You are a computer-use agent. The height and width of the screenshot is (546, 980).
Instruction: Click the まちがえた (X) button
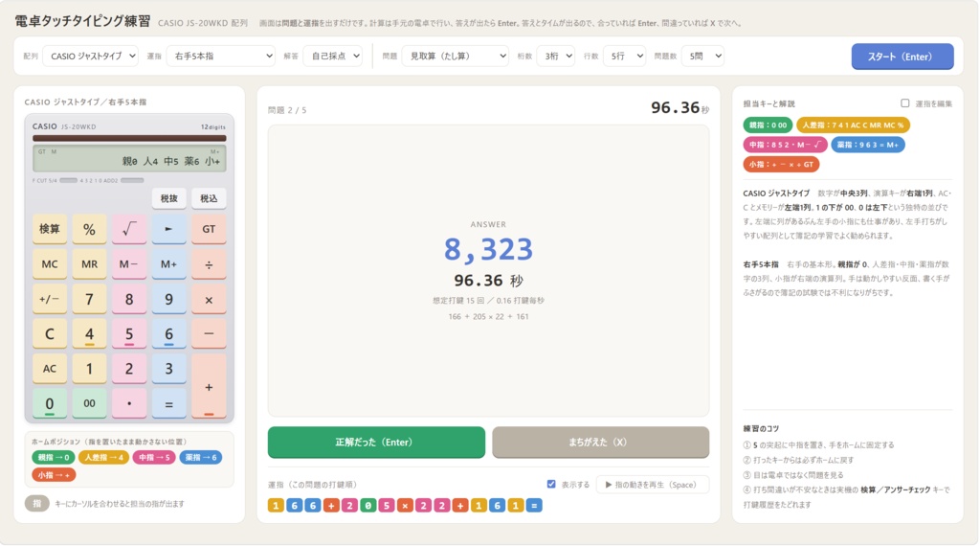click(x=600, y=443)
